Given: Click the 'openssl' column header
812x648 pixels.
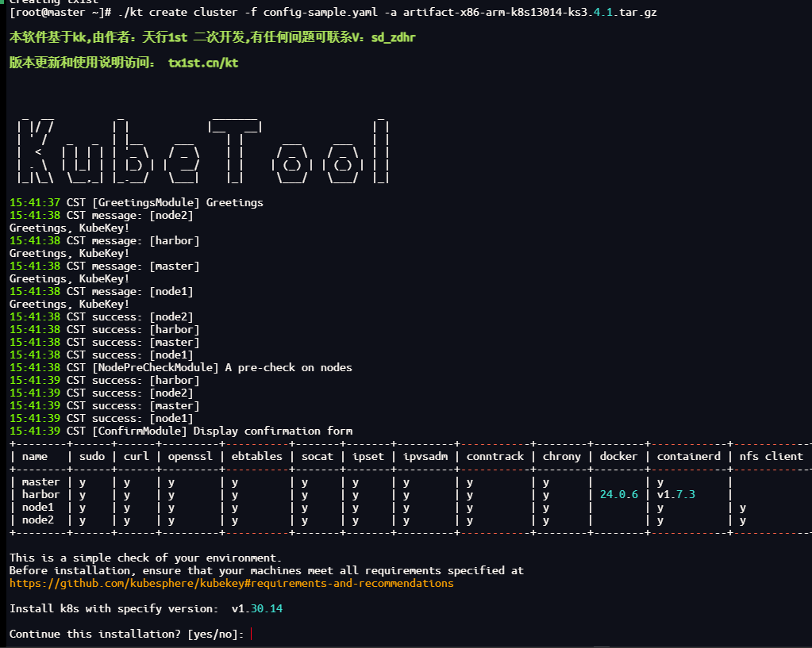Looking at the screenshot, I should point(190,457).
